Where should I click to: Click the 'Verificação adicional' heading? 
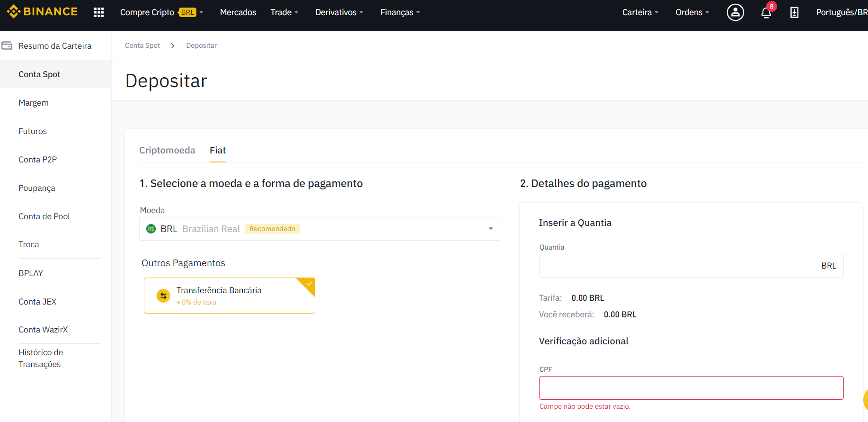pos(584,341)
